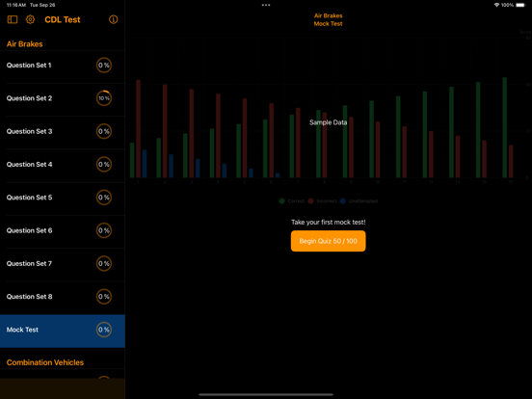Click the Unattempted legend blue dot
The height and width of the screenshot is (399, 532).
pos(343,201)
